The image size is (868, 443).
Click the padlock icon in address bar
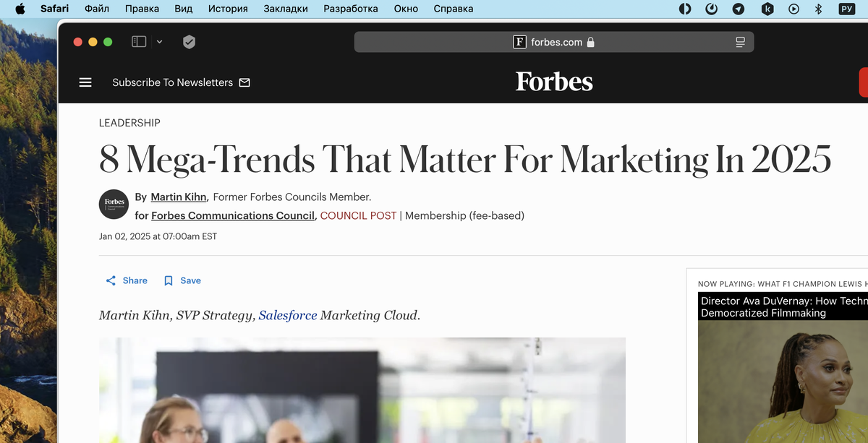tap(590, 42)
